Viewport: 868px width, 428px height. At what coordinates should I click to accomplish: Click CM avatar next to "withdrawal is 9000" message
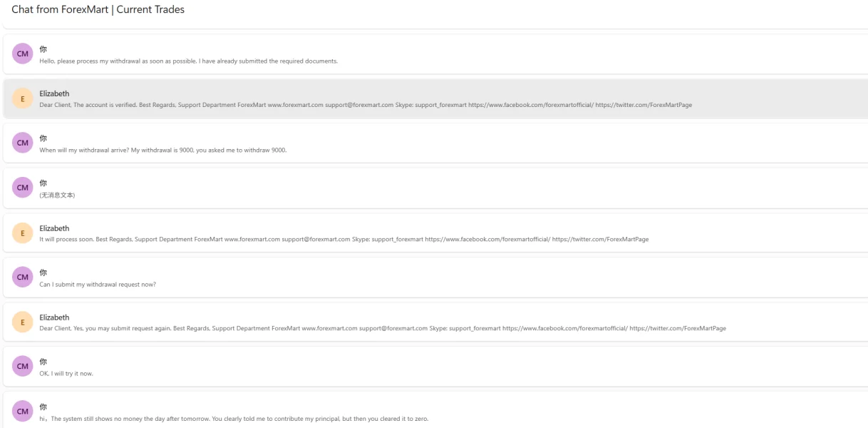[x=23, y=143]
